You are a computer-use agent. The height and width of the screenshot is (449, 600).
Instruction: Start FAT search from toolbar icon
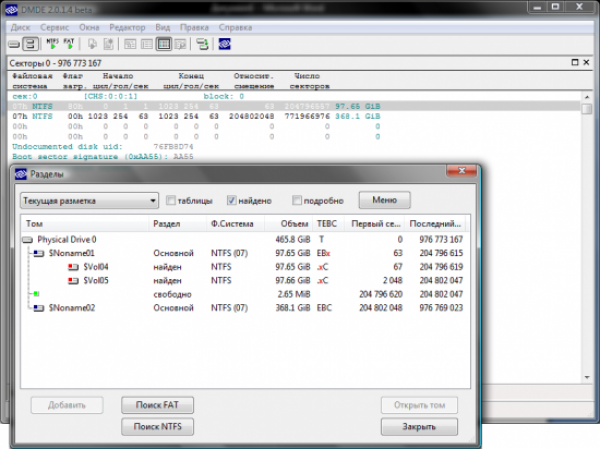[x=70, y=44]
